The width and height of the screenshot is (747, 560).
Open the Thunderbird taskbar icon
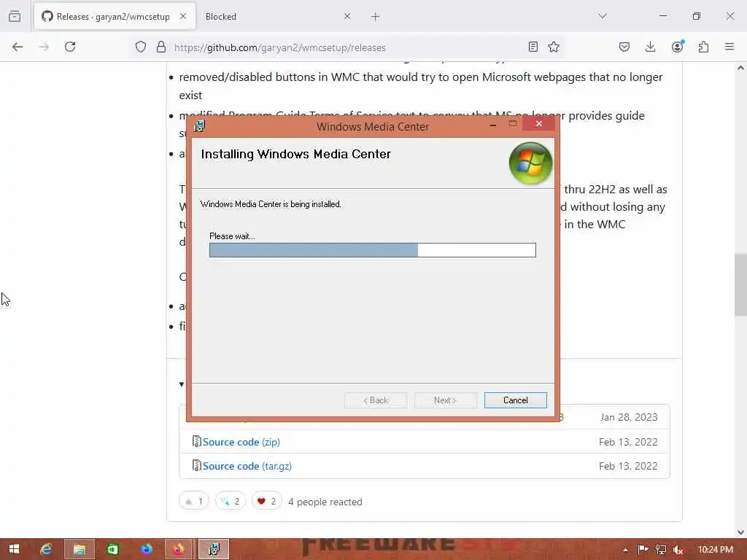146,549
